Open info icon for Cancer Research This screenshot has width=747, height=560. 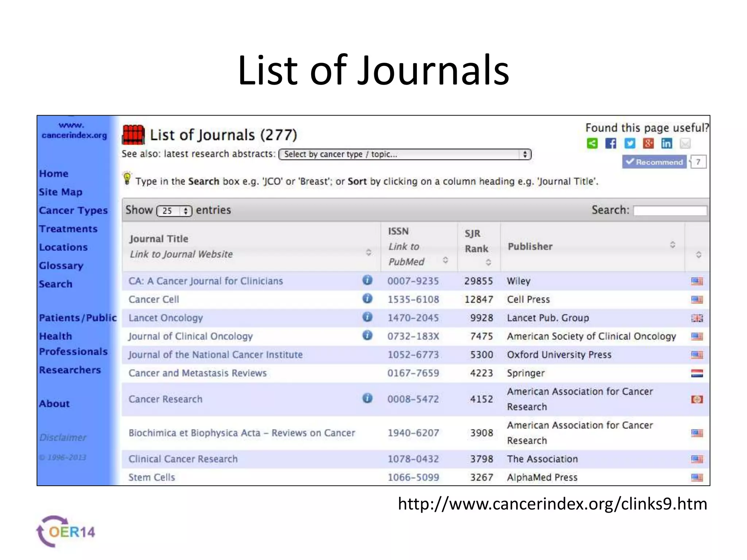pyautogui.click(x=367, y=398)
